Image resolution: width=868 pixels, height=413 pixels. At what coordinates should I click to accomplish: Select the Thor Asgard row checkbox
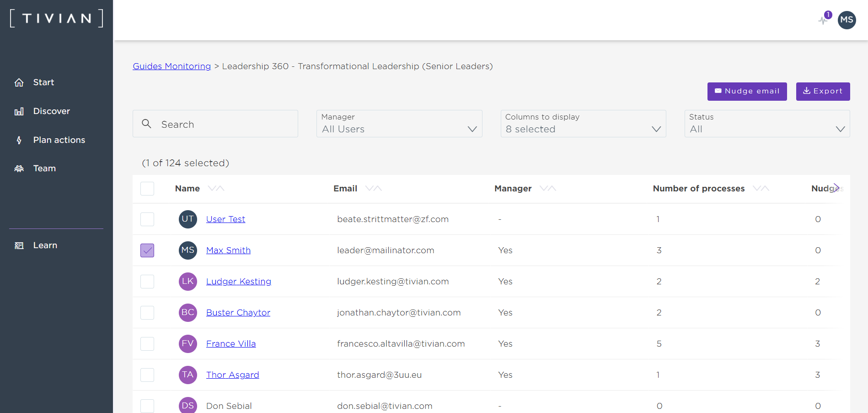(x=147, y=375)
